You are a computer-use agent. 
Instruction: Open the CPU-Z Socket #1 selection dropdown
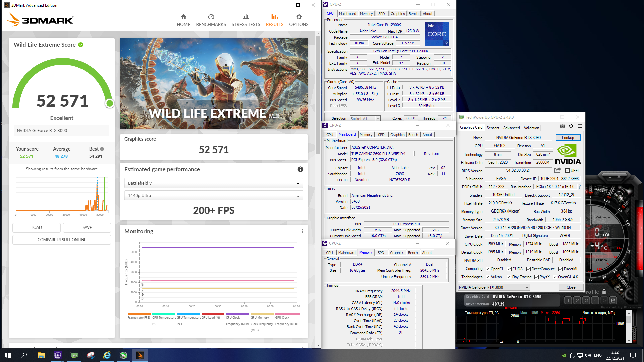coord(365,118)
